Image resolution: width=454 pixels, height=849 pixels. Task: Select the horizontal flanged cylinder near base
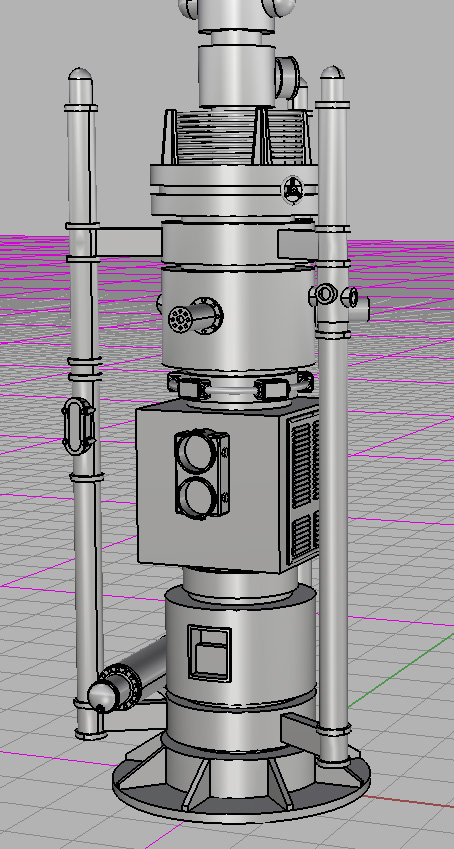click(129, 675)
